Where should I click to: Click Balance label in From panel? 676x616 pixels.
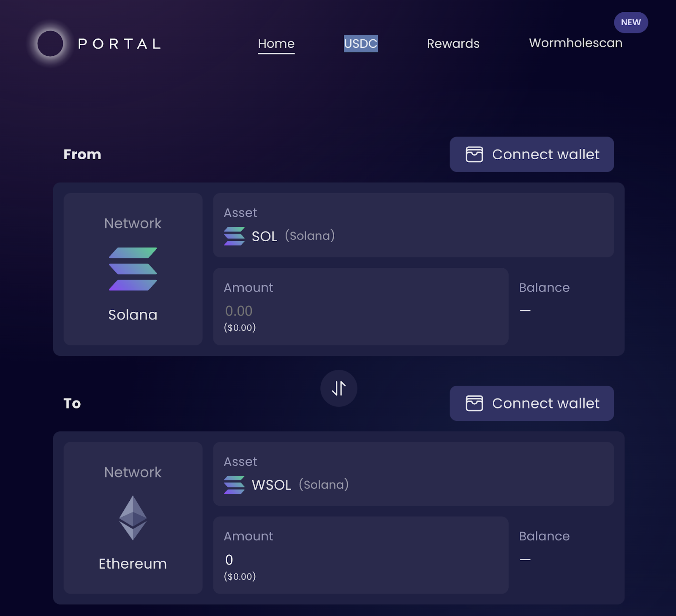point(544,287)
